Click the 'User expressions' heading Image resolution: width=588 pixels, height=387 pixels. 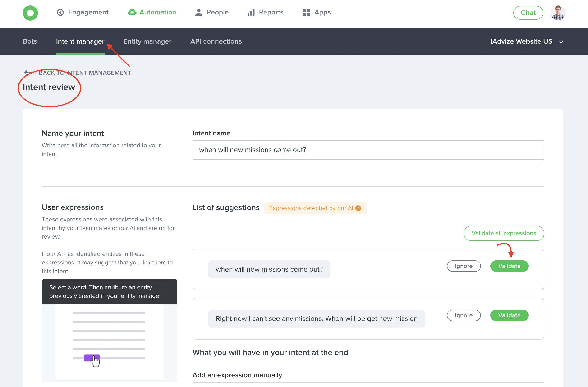click(x=73, y=207)
